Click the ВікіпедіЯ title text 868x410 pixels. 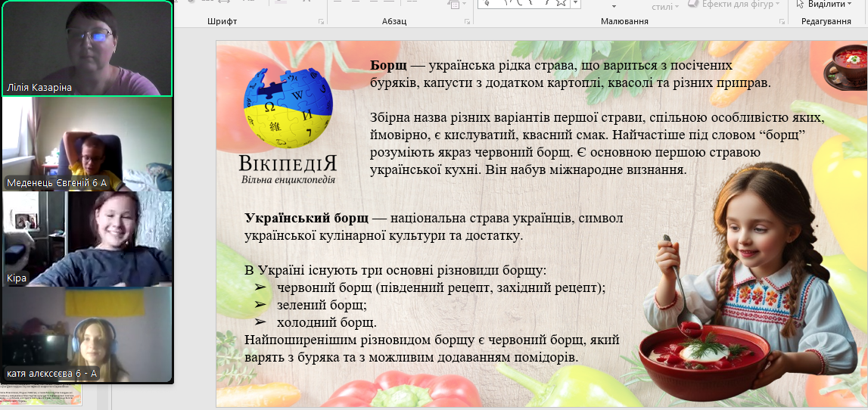click(288, 163)
